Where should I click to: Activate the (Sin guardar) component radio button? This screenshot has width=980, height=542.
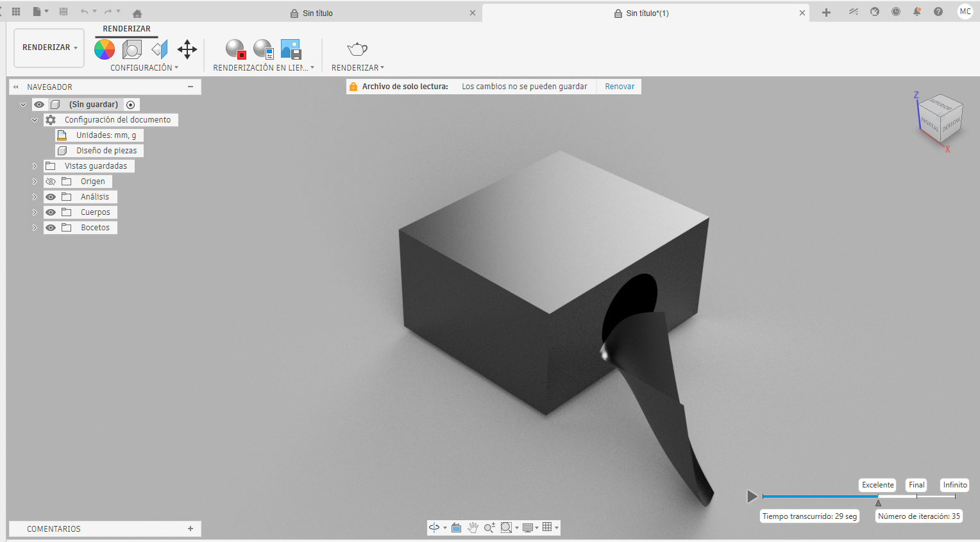coord(130,105)
